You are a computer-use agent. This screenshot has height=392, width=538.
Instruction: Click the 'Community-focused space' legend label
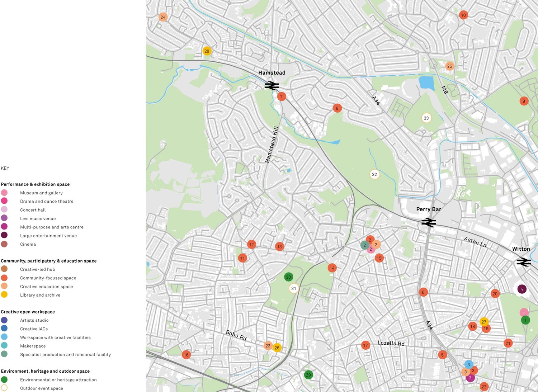(x=48, y=278)
